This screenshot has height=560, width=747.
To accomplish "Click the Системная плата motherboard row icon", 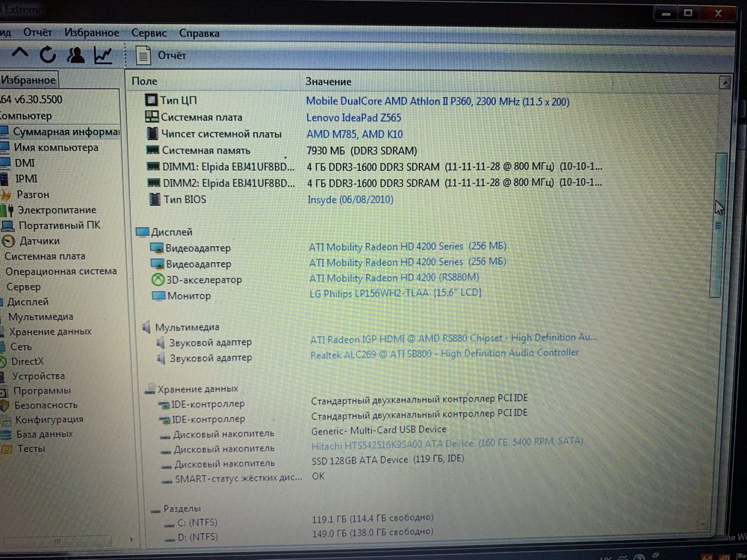I will coord(152,116).
